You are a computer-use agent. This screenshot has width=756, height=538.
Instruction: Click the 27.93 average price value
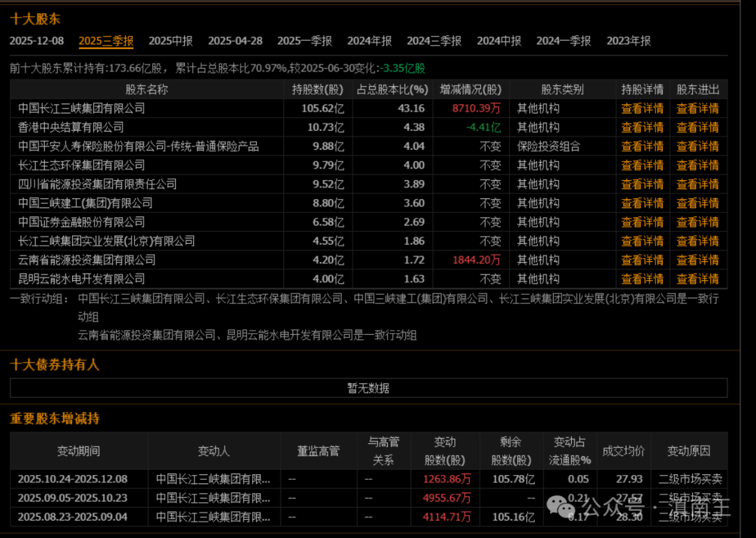(629, 479)
